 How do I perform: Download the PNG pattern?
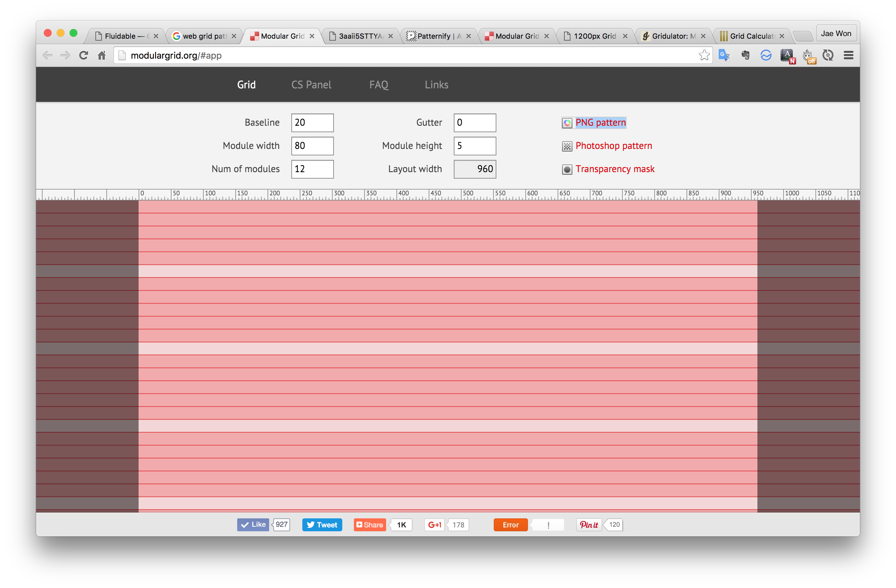point(600,123)
